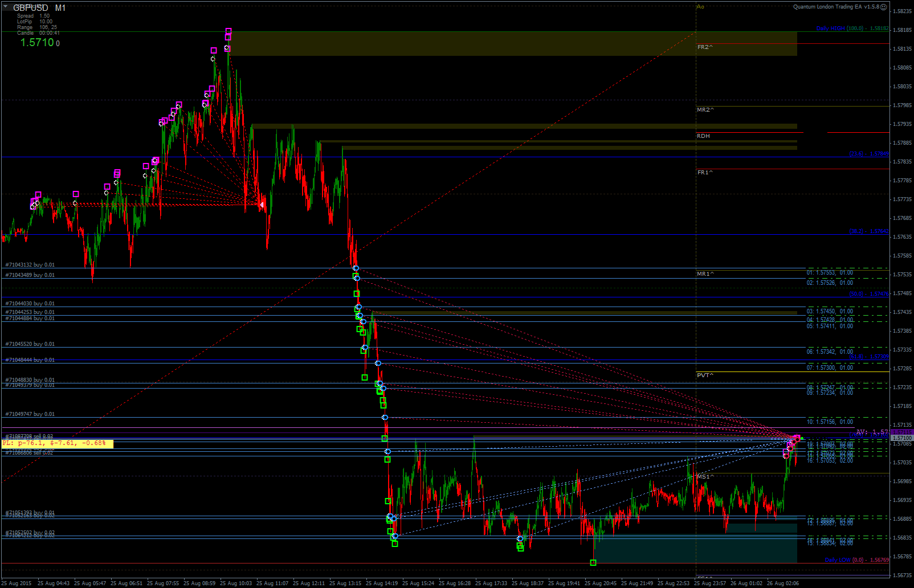Click the MR1^ pivot label
Screen dimensions: 914x588
pyautogui.click(x=705, y=274)
